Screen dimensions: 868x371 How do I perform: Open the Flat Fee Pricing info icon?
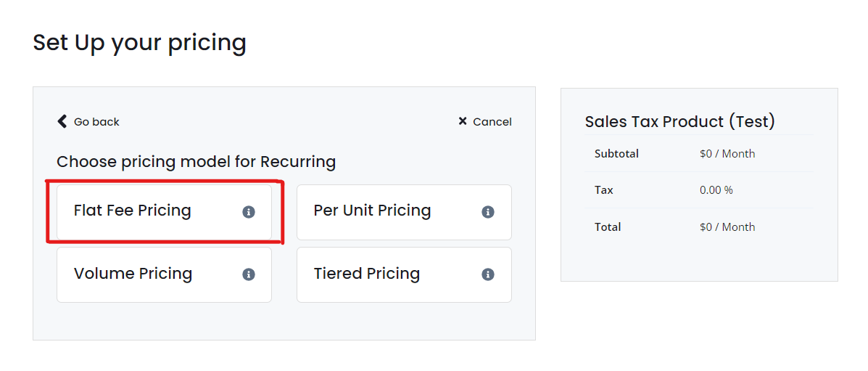[x=249, y=212]
